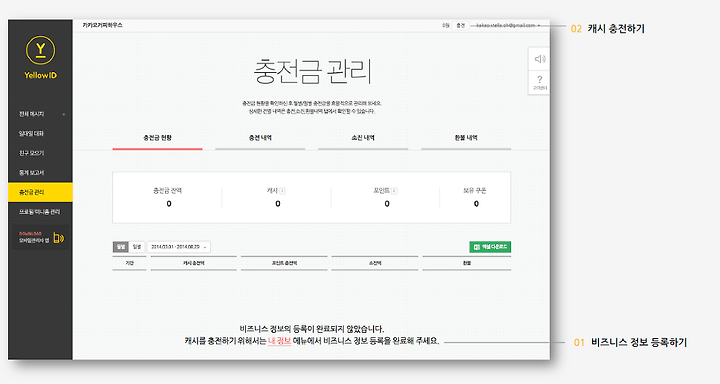
Task: Click the info icon next to 캐시
Action: point(282,191)
